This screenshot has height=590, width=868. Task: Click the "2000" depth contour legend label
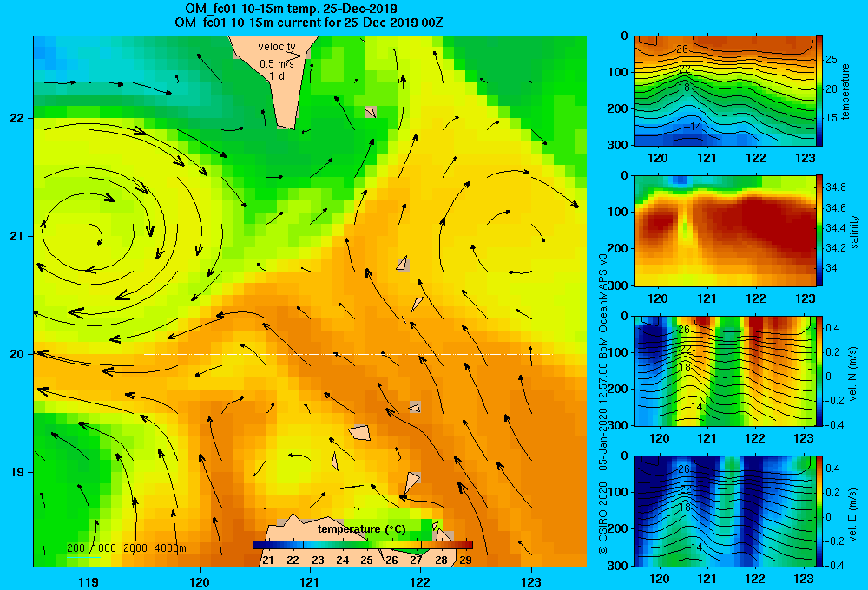point(135,548)
